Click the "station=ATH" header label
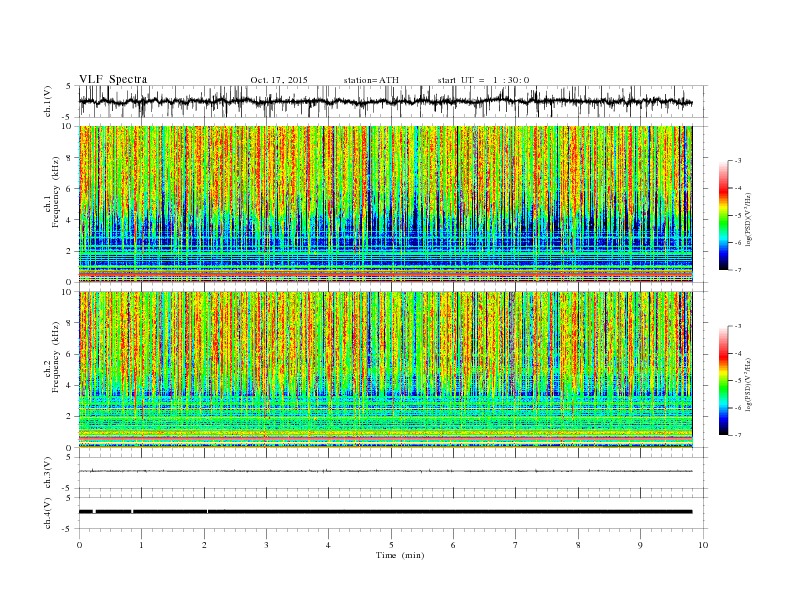792x612 pixels. pos(371,80)
